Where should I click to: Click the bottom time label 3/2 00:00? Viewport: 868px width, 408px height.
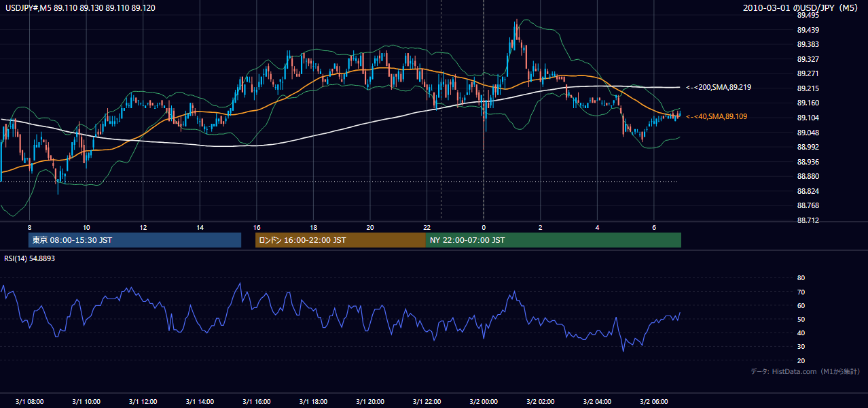(x=483, y=402)
